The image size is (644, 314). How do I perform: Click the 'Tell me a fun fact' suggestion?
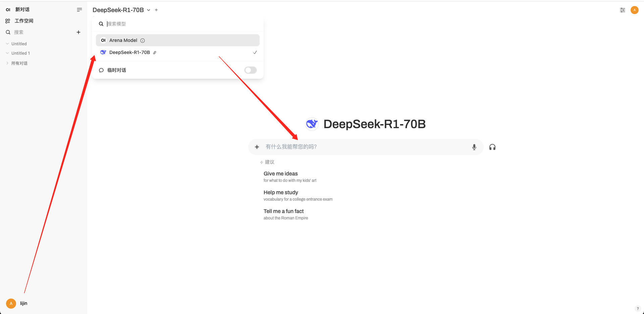(x=283, y=211)
